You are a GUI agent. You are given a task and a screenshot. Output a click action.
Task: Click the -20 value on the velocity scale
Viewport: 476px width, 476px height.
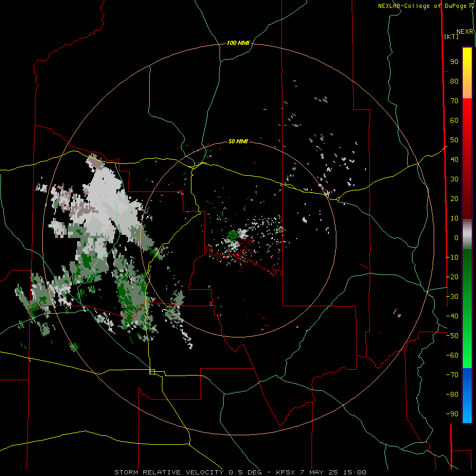click(452, 277)
